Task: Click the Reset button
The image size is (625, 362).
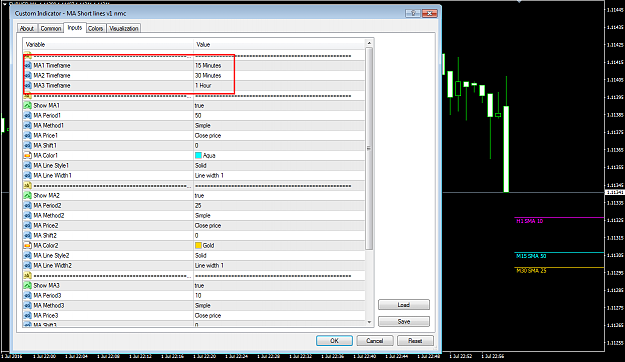Action: [x=415, y=341]
